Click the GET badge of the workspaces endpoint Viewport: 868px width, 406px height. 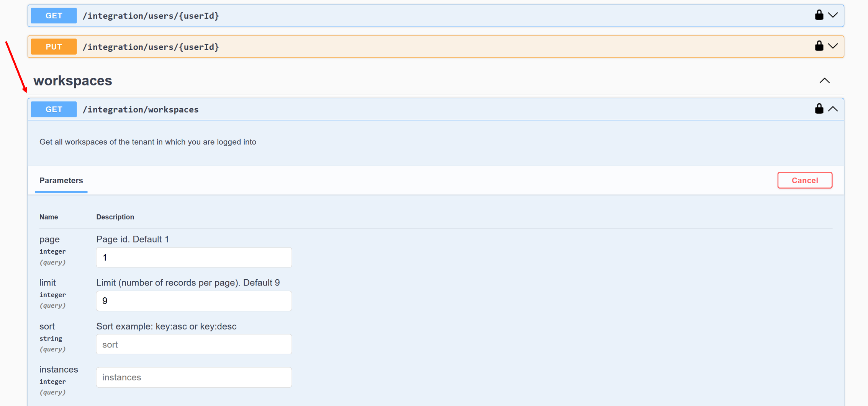[x=54, y=109]
